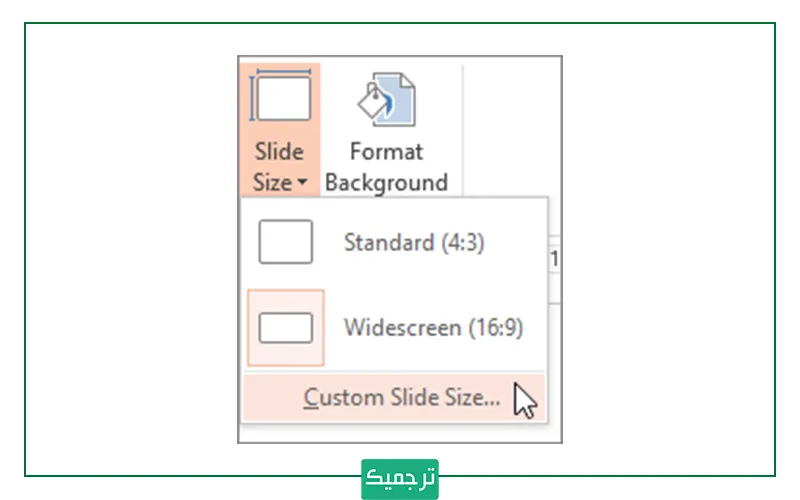
Task: Select the Widescreen 16:9 slide thumbnail icon
Action: 286,327
